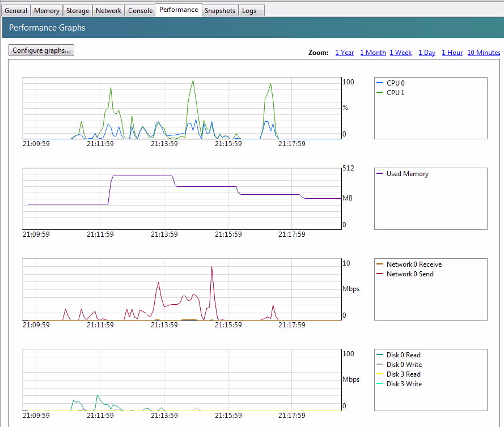
Task: Click the Configure graphs button
Action: 41,50
